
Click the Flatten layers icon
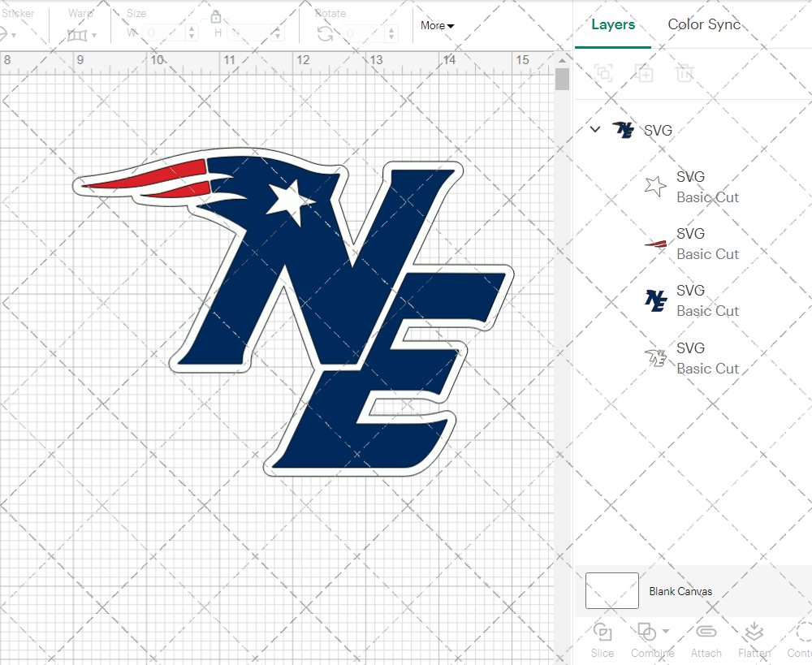click(x=754, y=633)
